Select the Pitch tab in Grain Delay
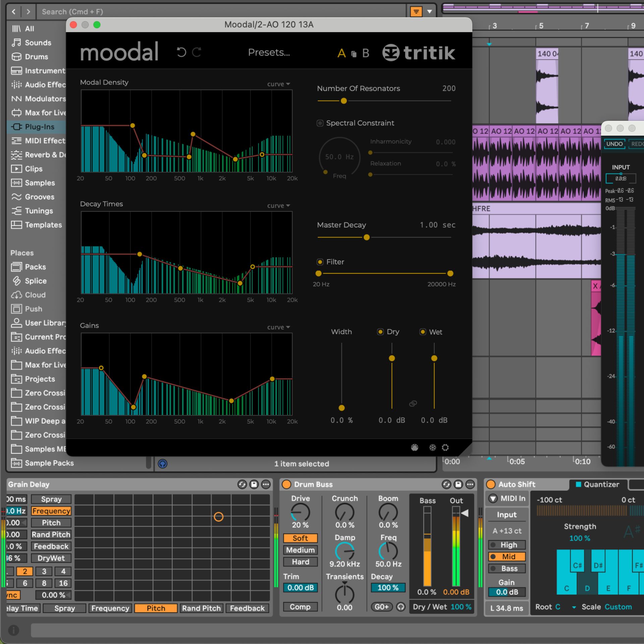Screen dimensions: 644x644 tap(156, 608)
